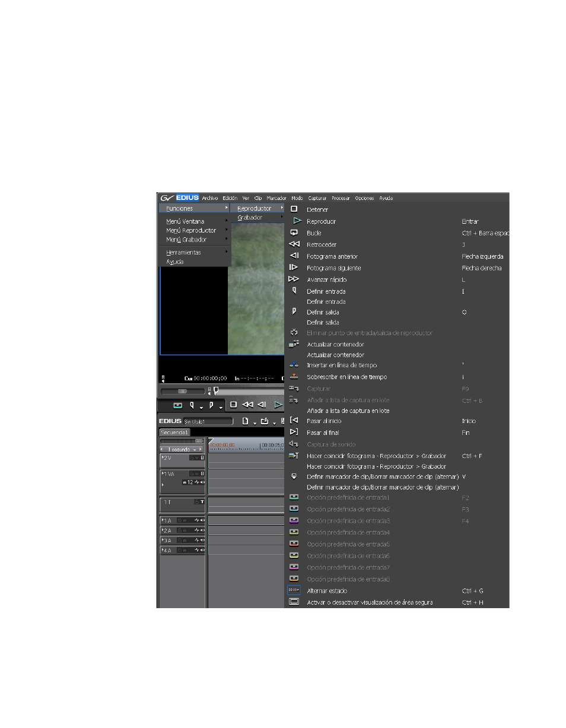Open Menú Reproductor submenu

point(195,230)
